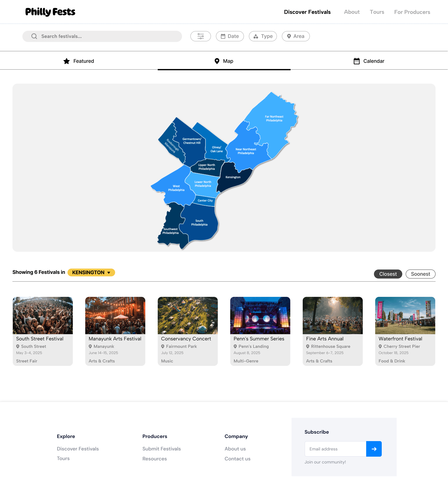Click the map pin icon on Map tab

click(x=217, y=61)
